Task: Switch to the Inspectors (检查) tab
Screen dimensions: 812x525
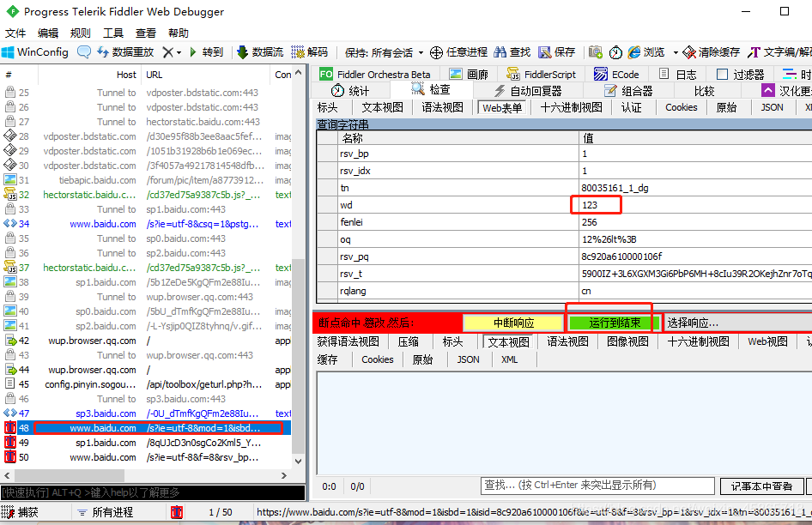Action: click(x=432, y=90)
